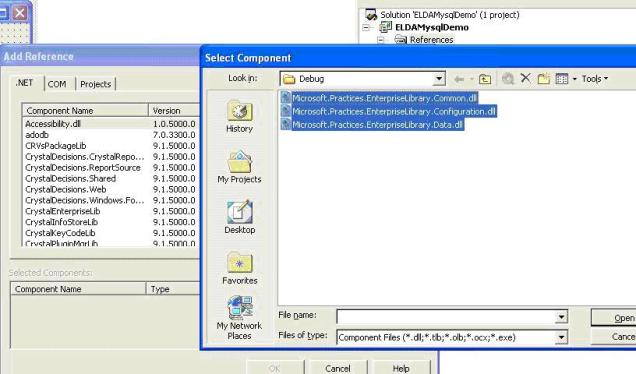Select CrystalDecisions.Shared component
The height and width of the screenshot is (374, 636).
[x=71, y=178]
